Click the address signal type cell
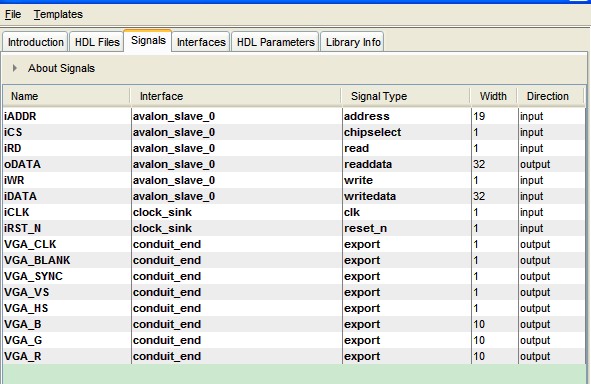The width and height of the screenshot is (591, 384). (x=407, y=116)
